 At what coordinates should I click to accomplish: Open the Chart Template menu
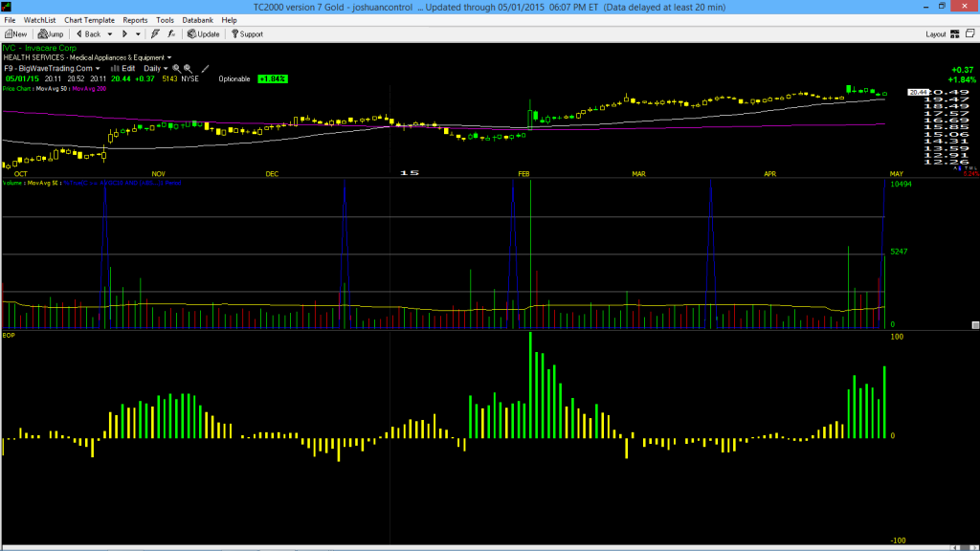(89, 20)
